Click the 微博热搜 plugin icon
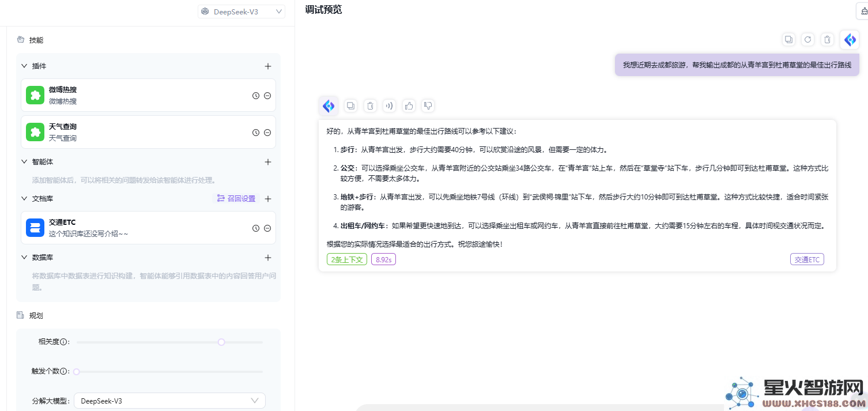The height and width of the screenshot is (411, 868). [35, 95]
